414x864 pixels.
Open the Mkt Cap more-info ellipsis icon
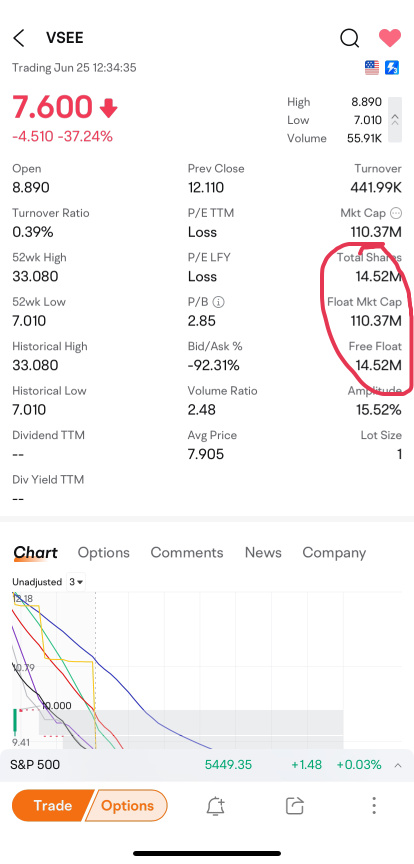pyautogui.click(x=395, y=213)
